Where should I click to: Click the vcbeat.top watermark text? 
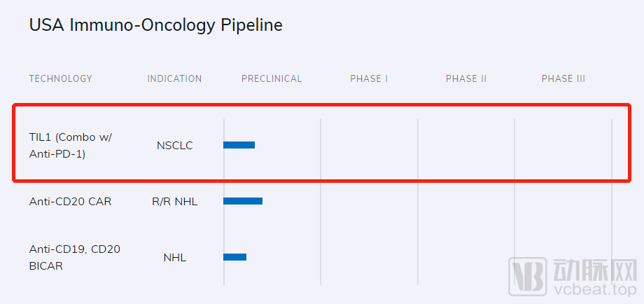point(602,287)
